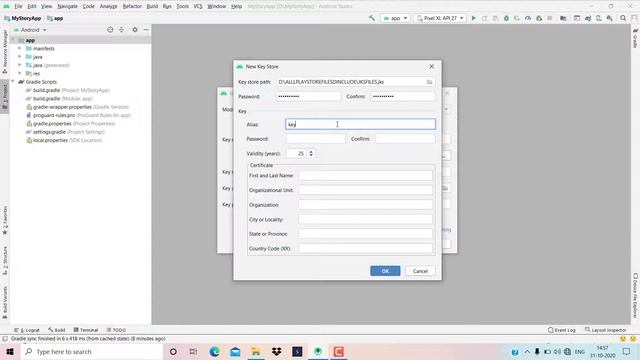Open project panel gear settings icon
This screenshot has height=360, width=640.
(135, 30)
